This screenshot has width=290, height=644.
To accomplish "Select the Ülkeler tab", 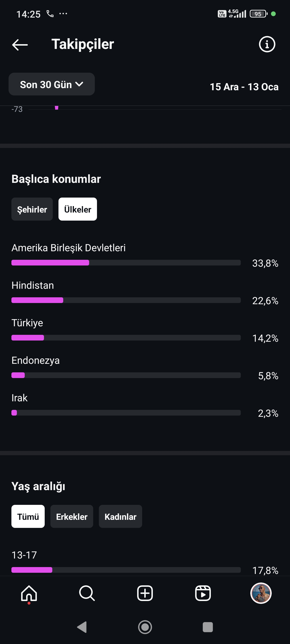I will pos(78,209).
